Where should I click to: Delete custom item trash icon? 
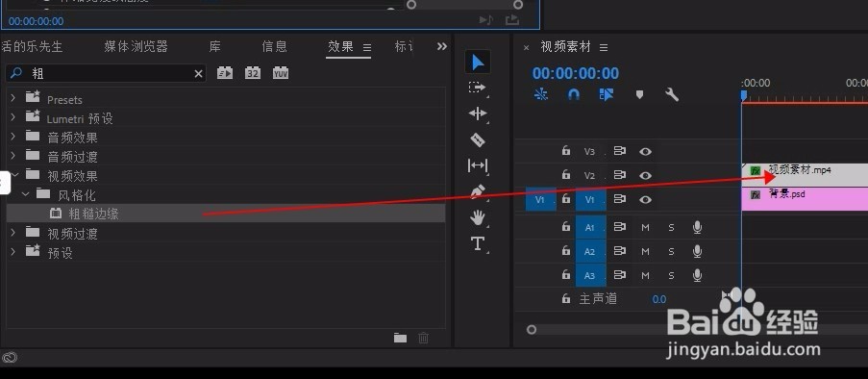(x=424, y=338)
